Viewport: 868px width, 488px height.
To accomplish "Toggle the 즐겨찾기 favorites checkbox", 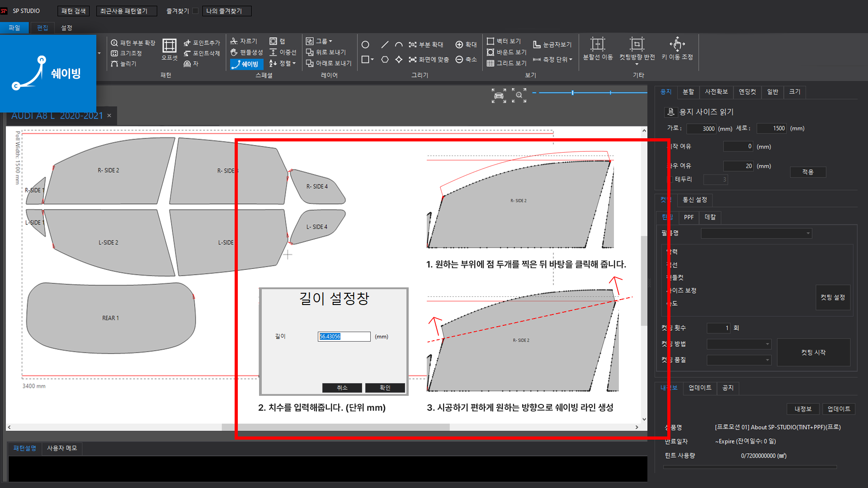I will pyautogui.click(x=195, y=11).
